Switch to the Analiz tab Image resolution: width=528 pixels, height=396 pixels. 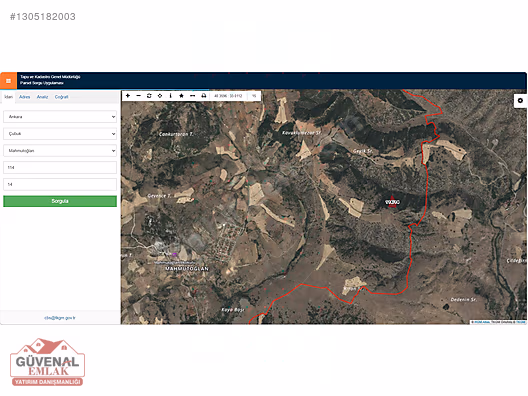(42, 97)
